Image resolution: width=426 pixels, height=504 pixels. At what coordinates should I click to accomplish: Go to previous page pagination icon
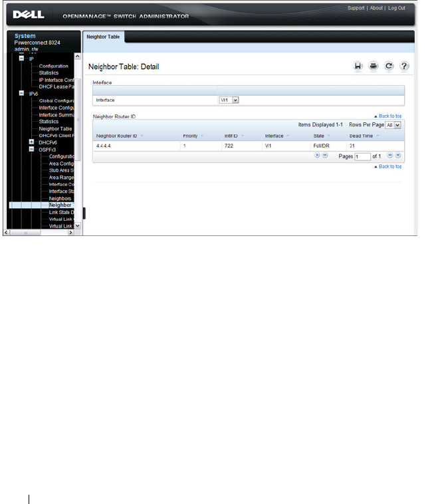click(x=325, y=155)
